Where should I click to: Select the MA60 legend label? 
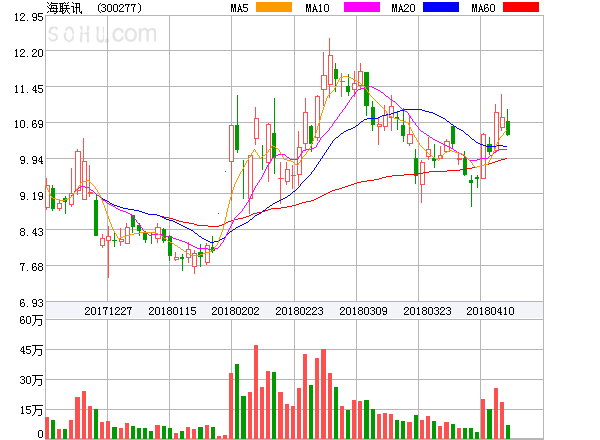click(483, 8)
